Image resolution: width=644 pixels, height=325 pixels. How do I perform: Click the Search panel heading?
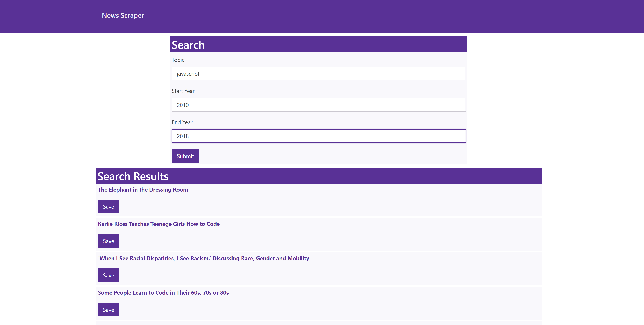(188, 45)
